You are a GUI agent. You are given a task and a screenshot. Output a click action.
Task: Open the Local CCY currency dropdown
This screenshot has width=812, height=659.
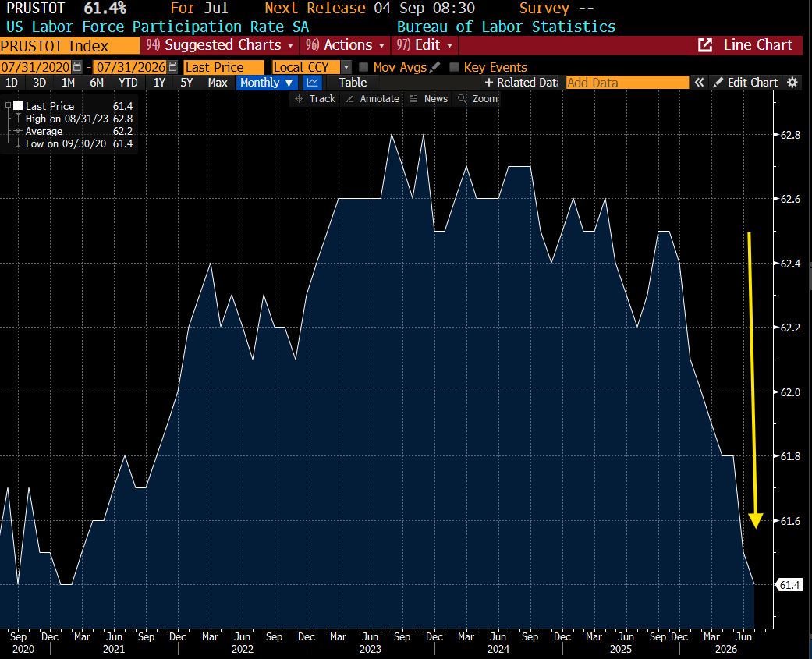coord(346,67)
